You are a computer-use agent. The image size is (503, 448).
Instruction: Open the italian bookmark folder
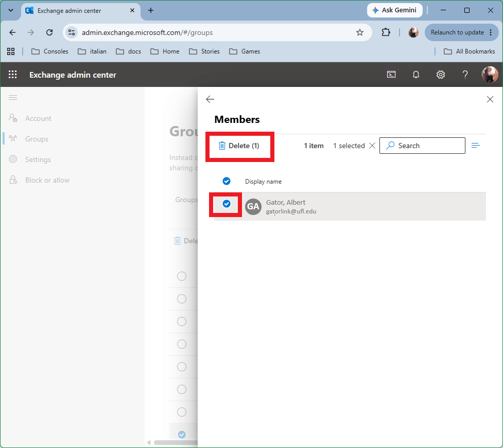(x=92, y=51)
